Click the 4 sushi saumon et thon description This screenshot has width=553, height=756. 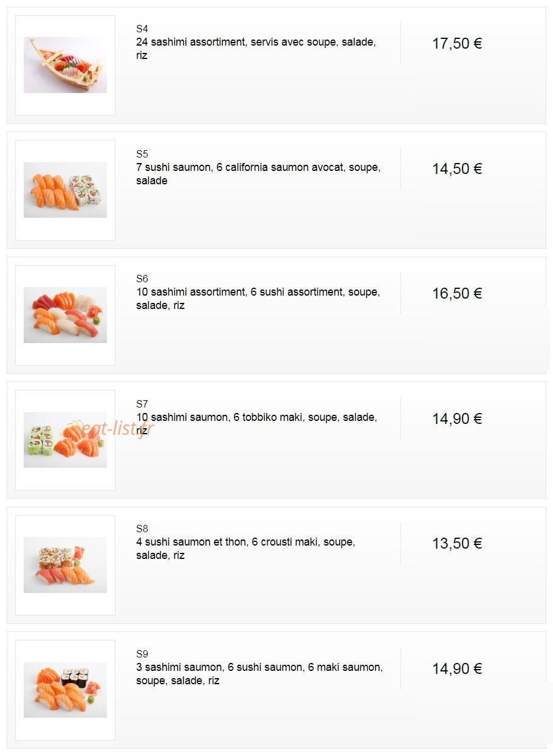pos(246,549)
